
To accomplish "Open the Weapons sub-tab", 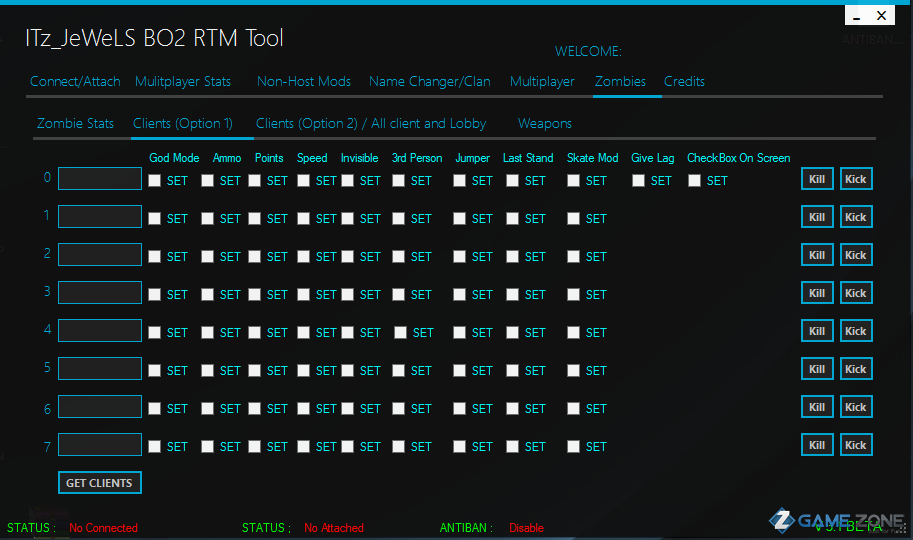I will 544,123.
